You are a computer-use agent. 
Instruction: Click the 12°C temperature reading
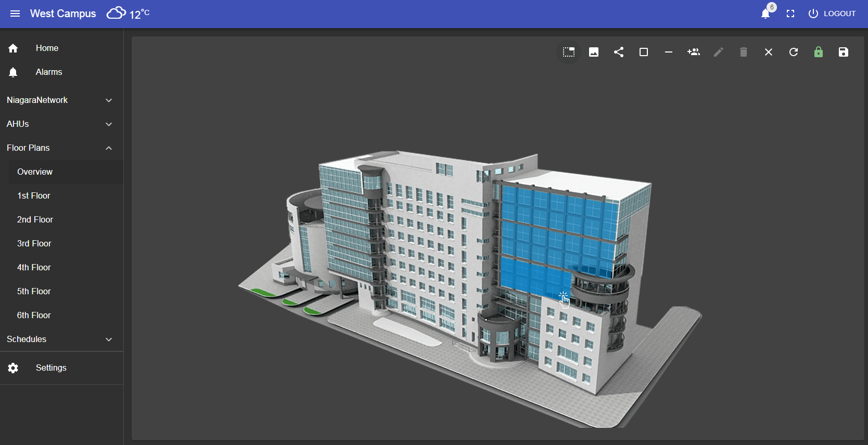pos(139,14)
